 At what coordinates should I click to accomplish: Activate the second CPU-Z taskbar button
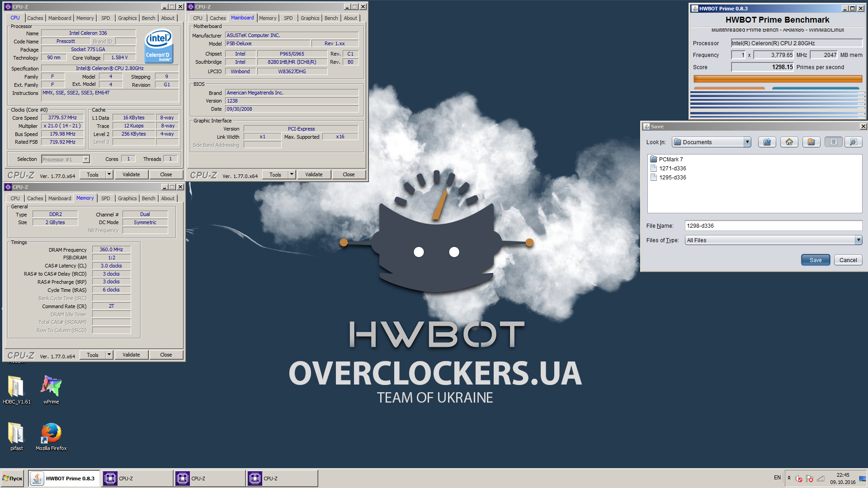pos(209,478)
